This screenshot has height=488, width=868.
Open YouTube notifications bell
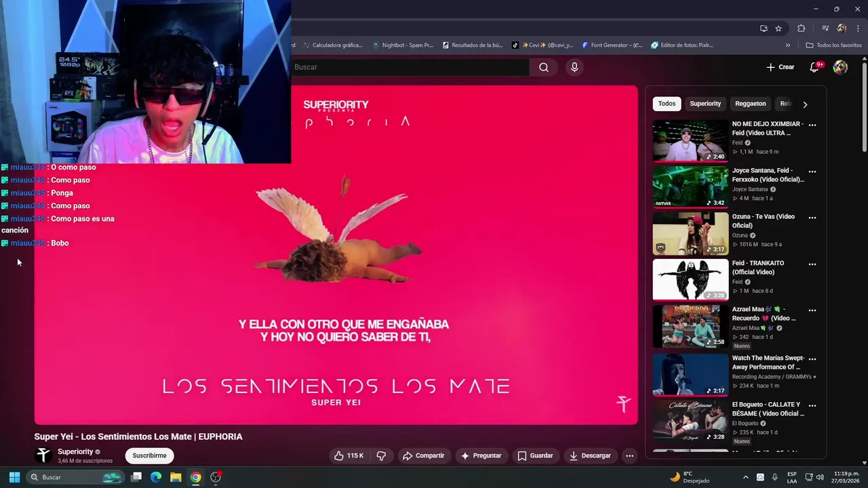[815, 67]
